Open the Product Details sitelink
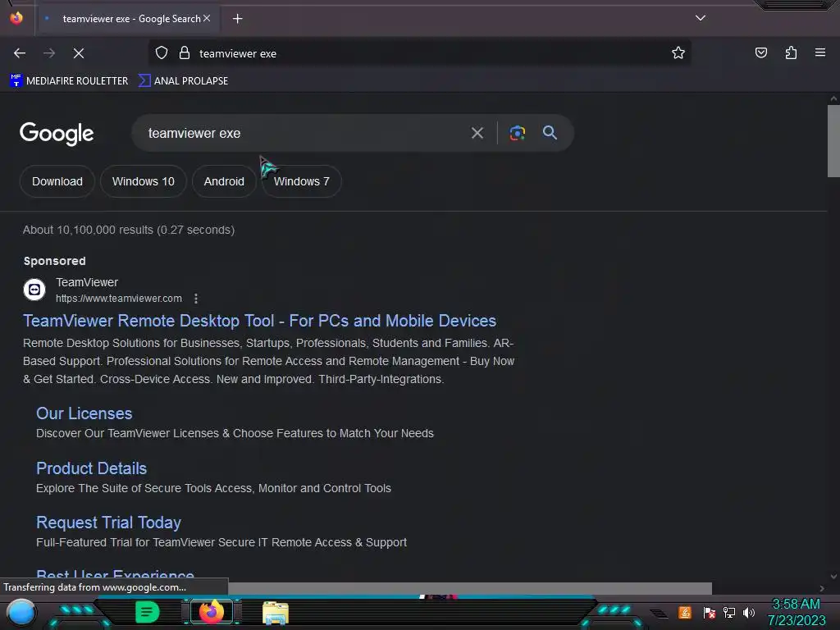 coord(92,468)
